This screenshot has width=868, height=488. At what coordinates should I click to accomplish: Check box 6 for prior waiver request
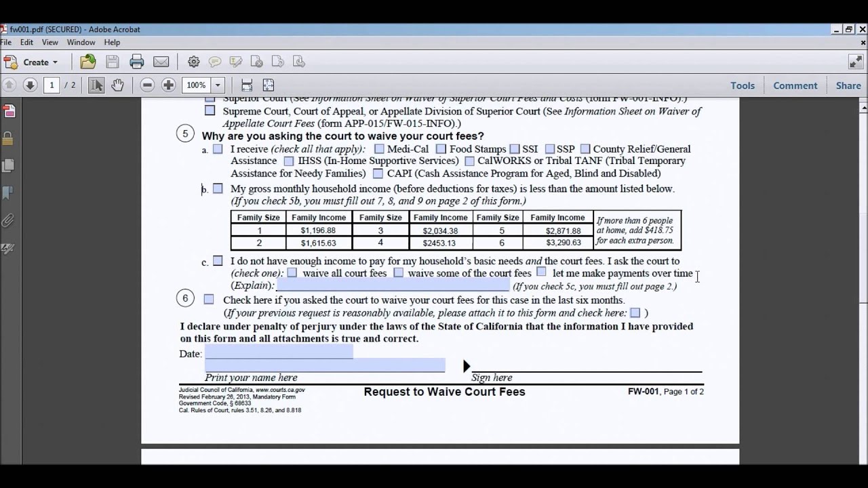(x=209, y=299)
